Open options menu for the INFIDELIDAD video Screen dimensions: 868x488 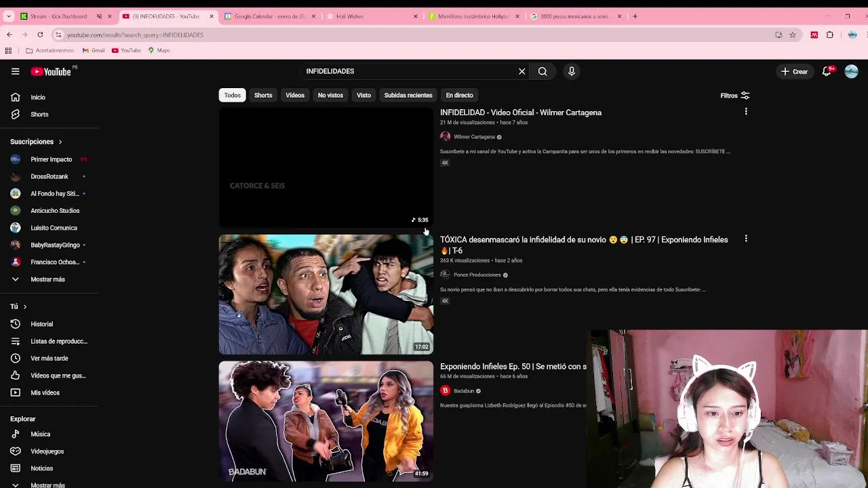click(746, 112)
